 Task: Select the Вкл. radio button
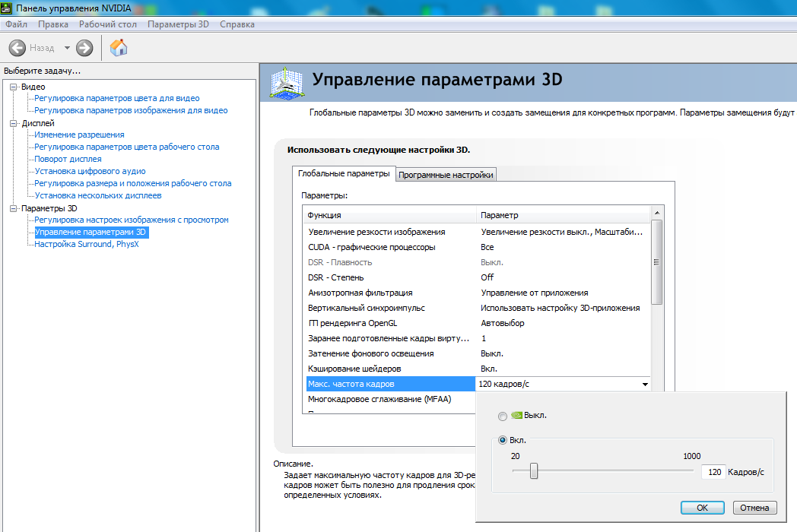503,440
